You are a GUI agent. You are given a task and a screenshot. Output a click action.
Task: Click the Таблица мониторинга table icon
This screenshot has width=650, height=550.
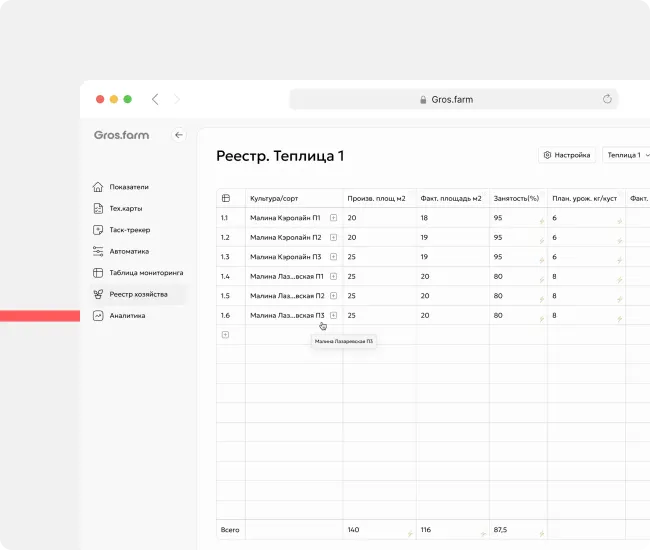[98, 273]
